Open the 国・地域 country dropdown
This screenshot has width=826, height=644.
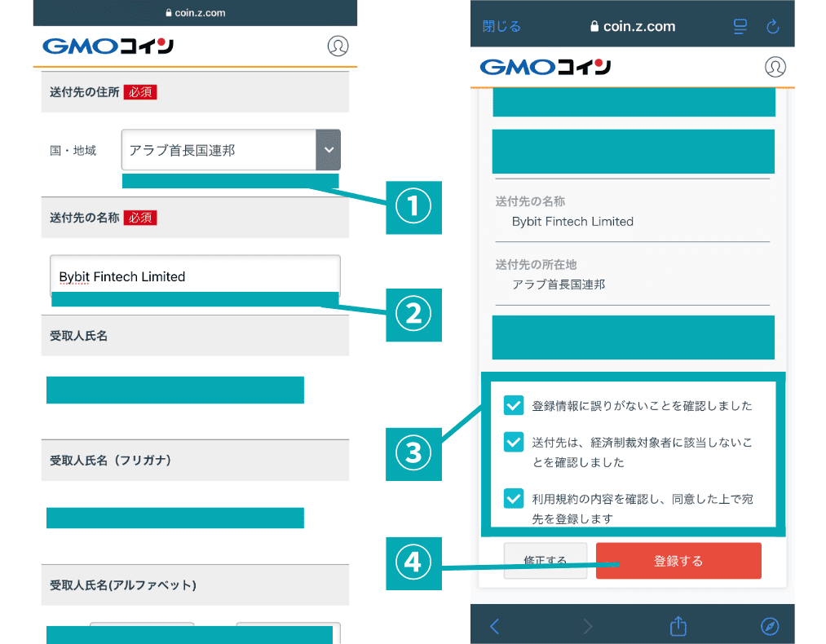(x=219, y=150)
